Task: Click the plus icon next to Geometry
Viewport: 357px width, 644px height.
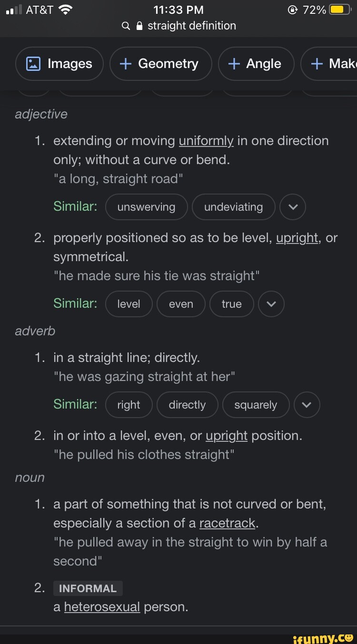Action: (x=127, y=64)
